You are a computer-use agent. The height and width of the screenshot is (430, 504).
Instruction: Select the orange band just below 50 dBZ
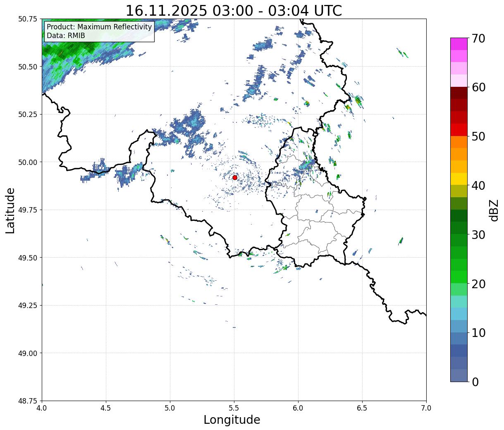click(x=459, y=142)
